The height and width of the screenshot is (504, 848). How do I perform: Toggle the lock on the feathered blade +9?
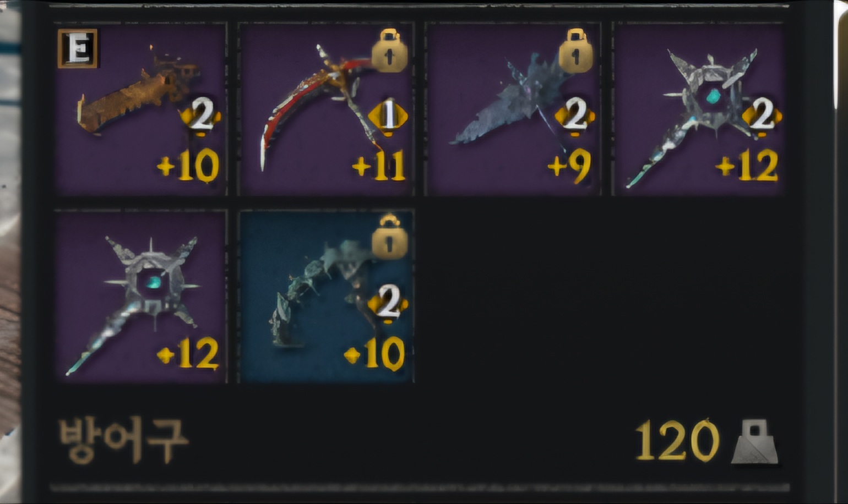(x=576, y=51)
